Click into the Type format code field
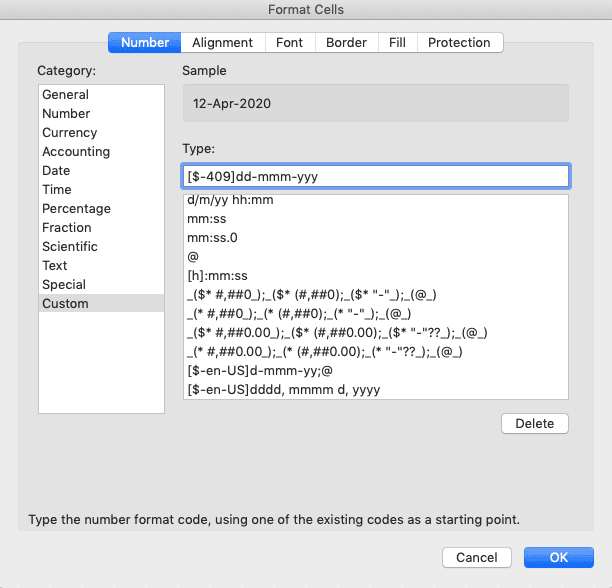Image resolution: width=612 pixels, height=588 pixels. pos(376,176)
